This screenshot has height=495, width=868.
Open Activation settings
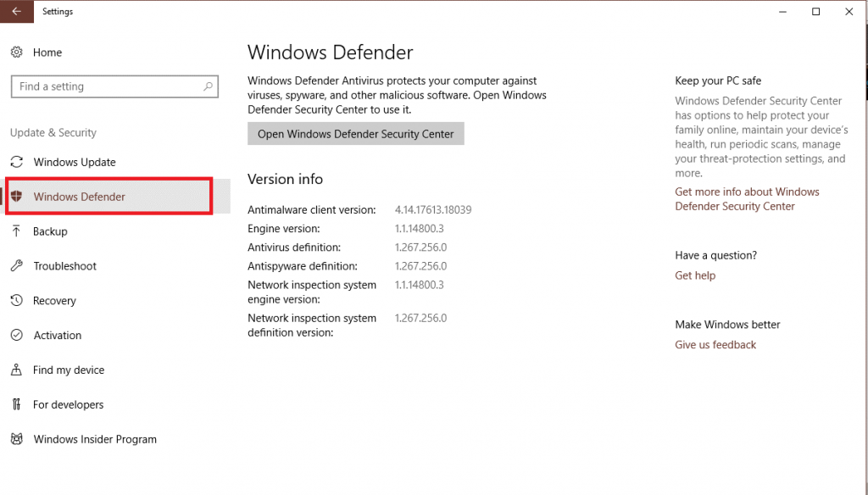pyautogui.click(x=58, y=335)
